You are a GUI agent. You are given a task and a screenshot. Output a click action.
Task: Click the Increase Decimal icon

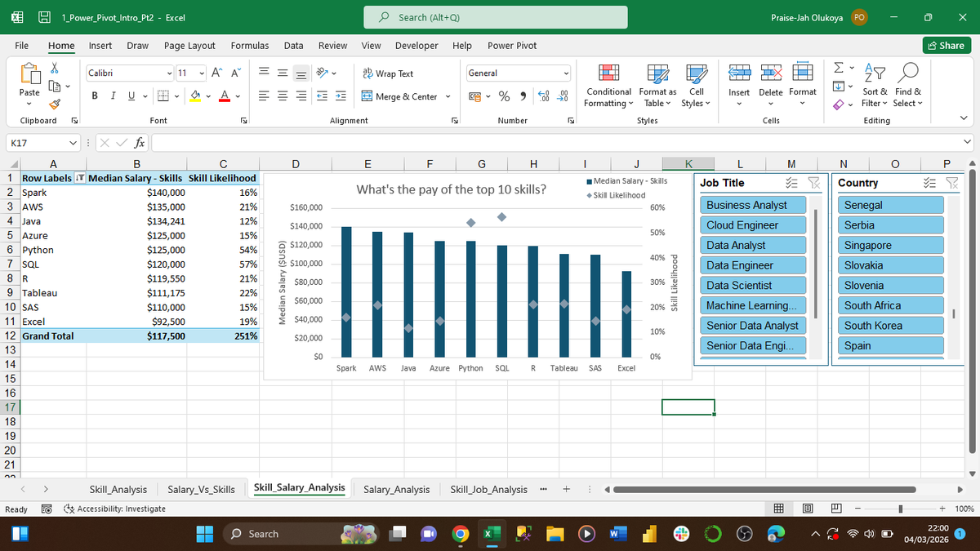(x=544, y=97)
